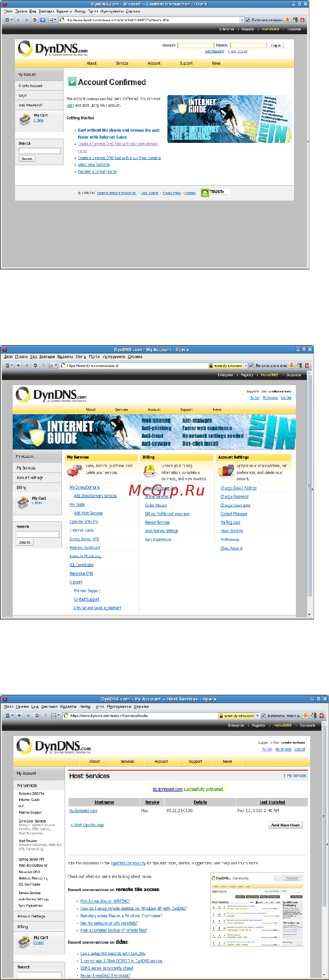Open Закладки menu in Host Services window
The width and height of the screenshot is (329, 980).
tap(49, 707)
